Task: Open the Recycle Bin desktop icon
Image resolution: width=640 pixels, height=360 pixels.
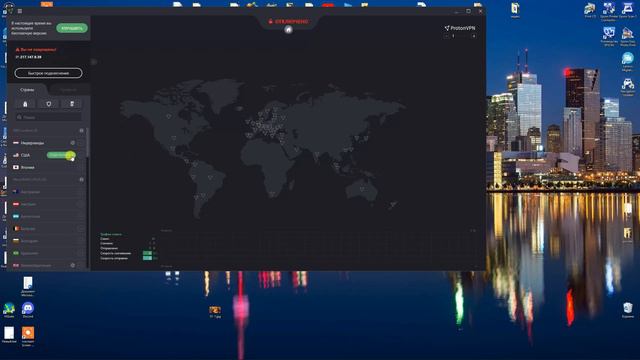Action: point(628,310)
